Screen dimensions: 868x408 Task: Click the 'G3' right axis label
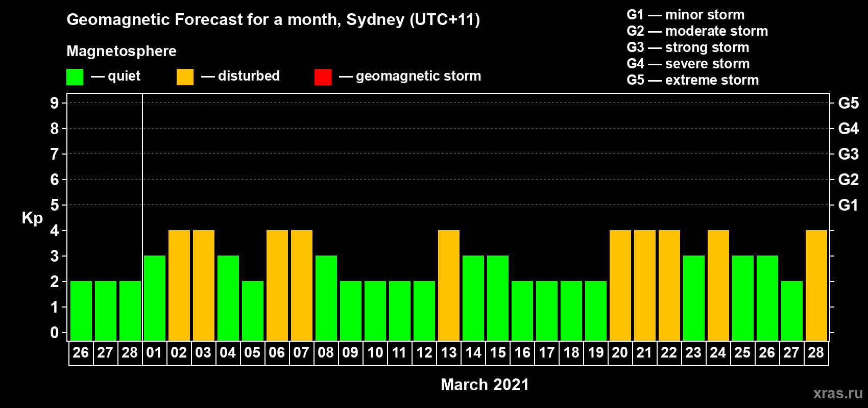point(849,154)
